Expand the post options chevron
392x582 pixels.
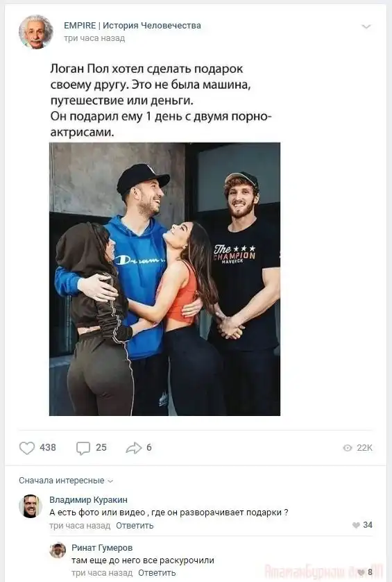click(366, 26)
